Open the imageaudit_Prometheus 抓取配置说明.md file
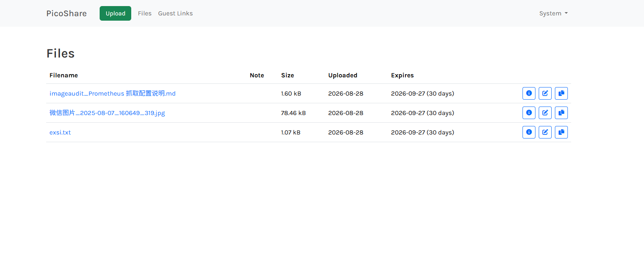Viewport: 644px width, 258px height. tap(113, 94)
